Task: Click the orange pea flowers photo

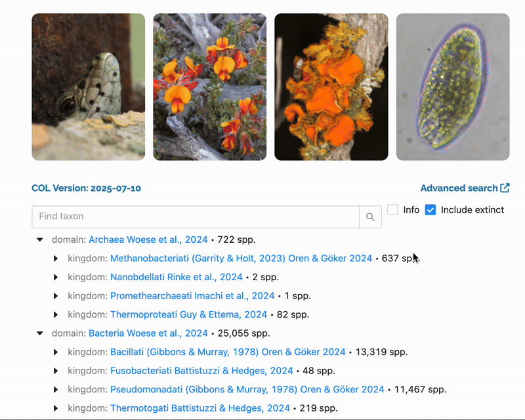Action: 210,87
